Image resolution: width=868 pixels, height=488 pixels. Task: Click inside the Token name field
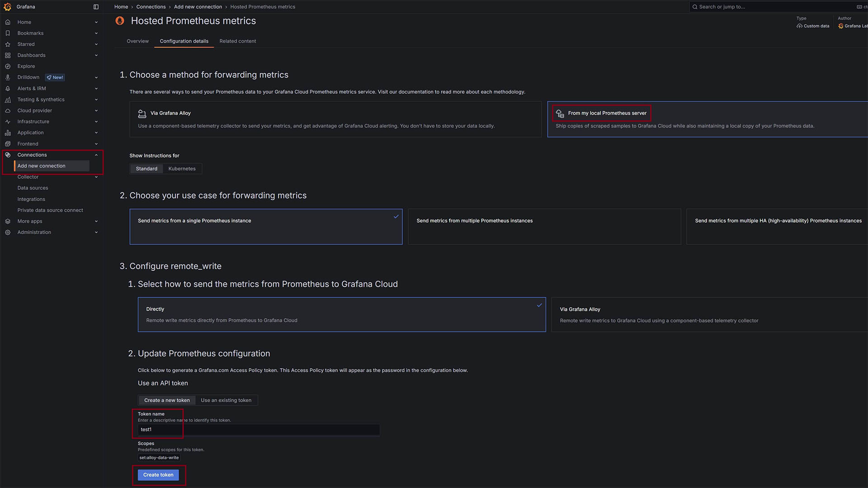tap(258, 429)
